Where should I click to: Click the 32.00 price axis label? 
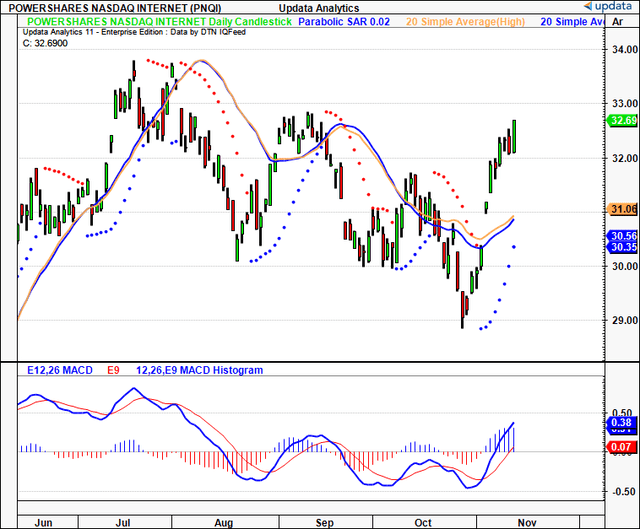624,158
